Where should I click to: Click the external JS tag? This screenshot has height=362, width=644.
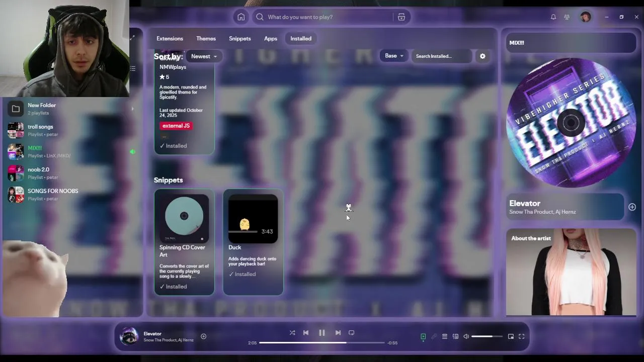point(176,126)
